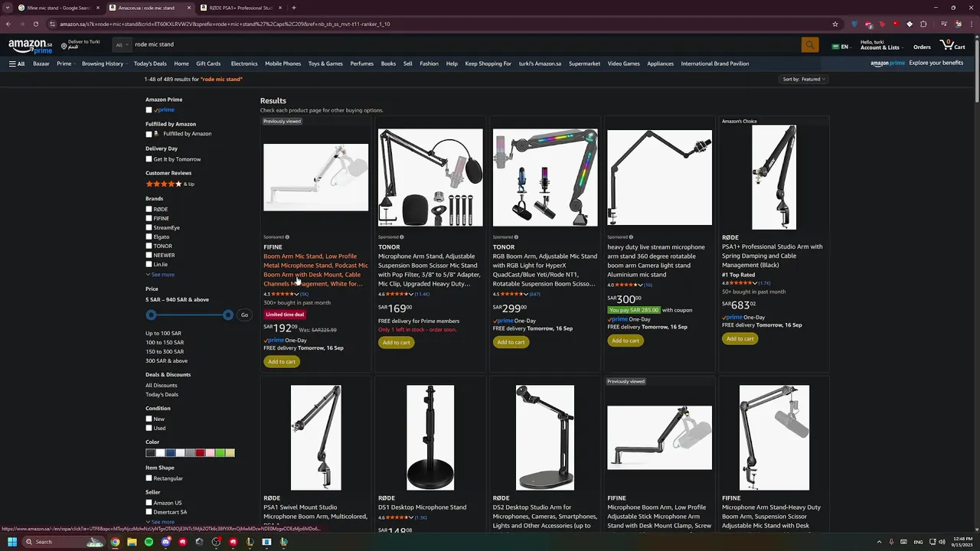This screenshot has width=980, height=551.
Task: Click the Amazon.sa prime logo
Action: click(x=31, y=46)
